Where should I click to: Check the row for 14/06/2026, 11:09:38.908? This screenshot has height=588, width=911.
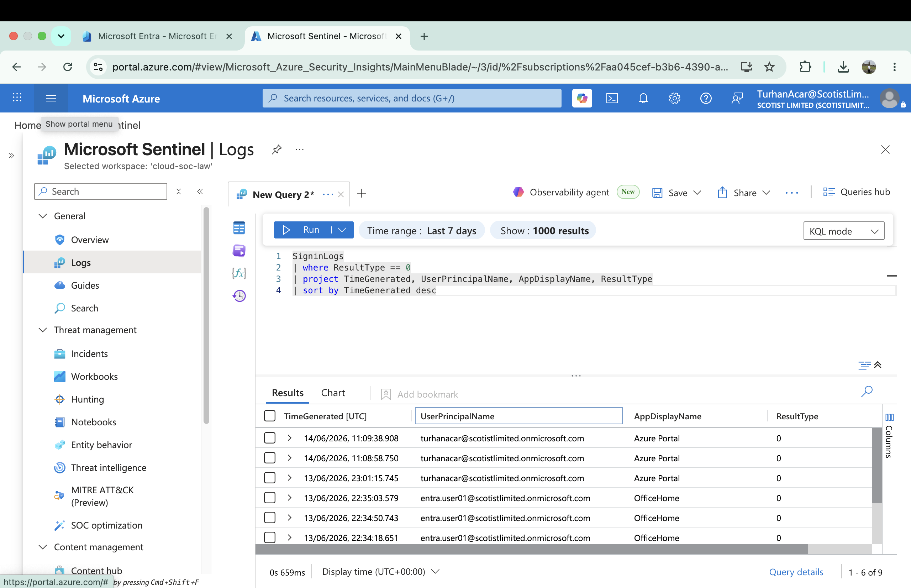tap(270, 438)
